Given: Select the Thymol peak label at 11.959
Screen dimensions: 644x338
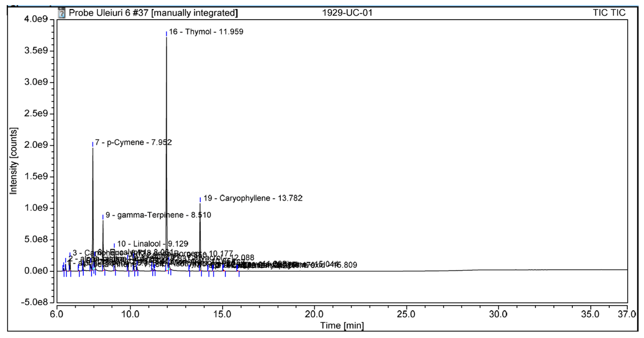Looking at the screenshot, I should coord(206,32).
